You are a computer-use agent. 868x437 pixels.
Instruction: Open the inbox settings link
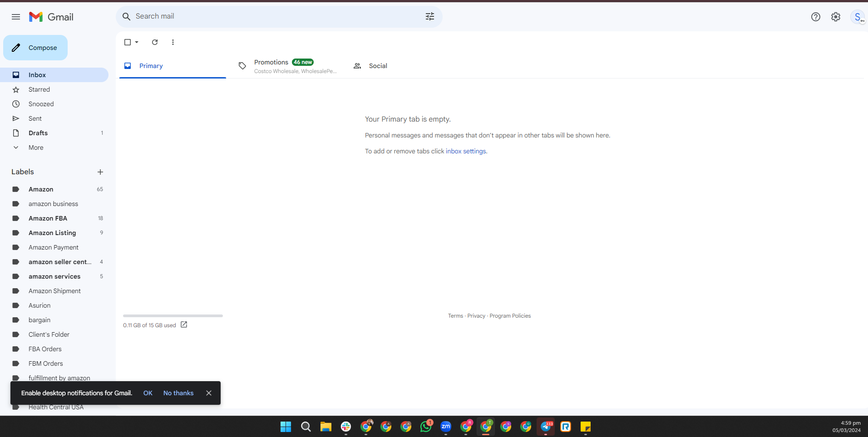pyautogui.click(x=466, y=151)
